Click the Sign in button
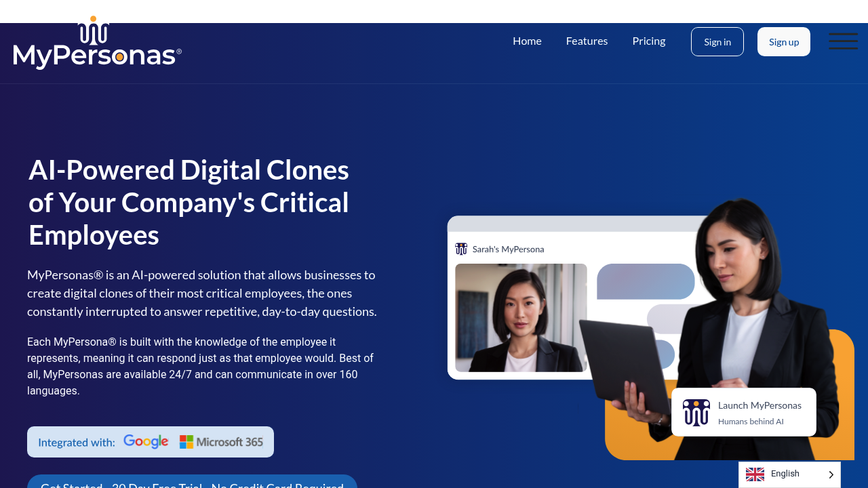Image resolution: width=868 pixels, height=488 pixels. coord(717,42)
